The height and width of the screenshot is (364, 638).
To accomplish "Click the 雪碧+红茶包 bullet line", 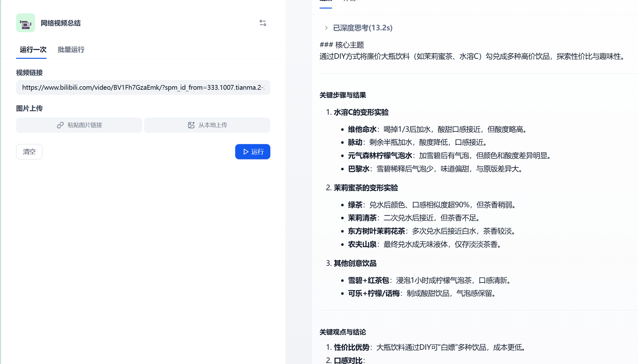I will tap(430, 280).
